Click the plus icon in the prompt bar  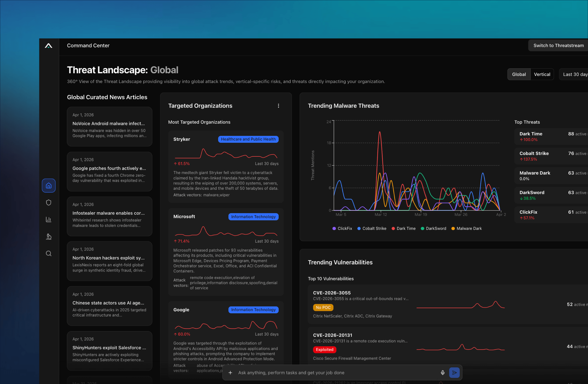[230, 372]
